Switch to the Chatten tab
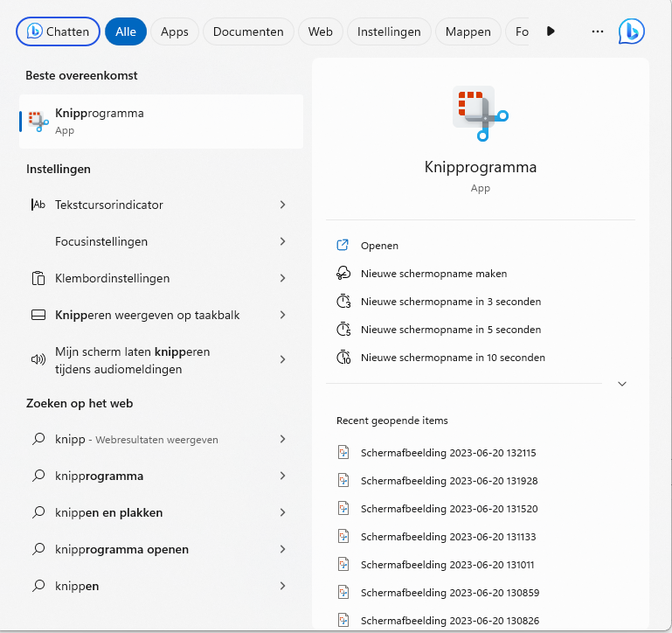This screenshot has height=633, width=672. [x=58, y=31]
